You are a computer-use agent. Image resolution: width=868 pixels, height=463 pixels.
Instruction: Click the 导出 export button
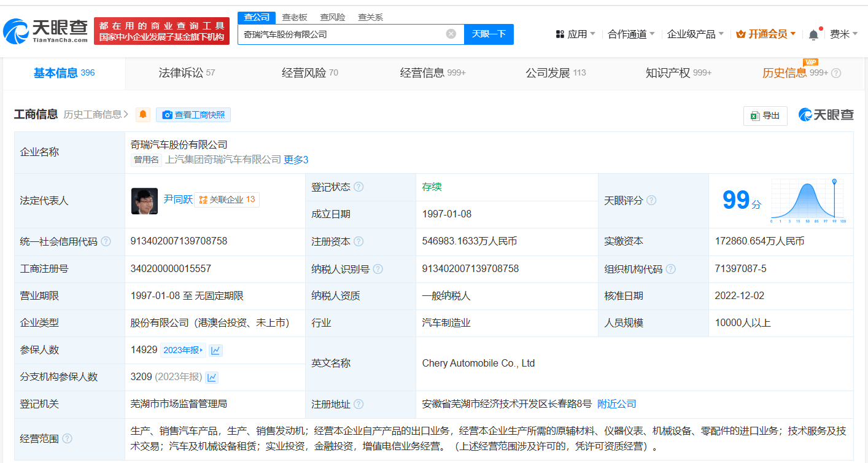(x=765, y=115)
